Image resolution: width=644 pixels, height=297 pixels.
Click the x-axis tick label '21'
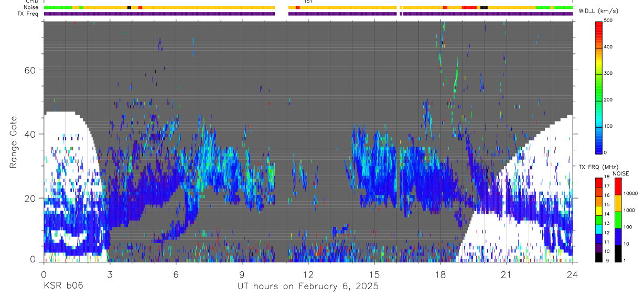click(507, 274)
